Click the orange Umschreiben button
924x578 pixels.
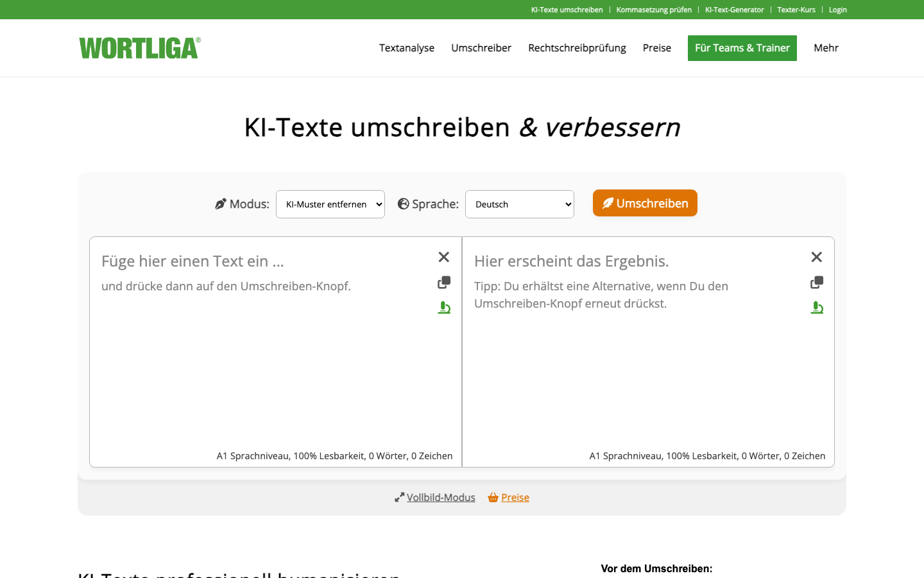[x=645, y=203]
